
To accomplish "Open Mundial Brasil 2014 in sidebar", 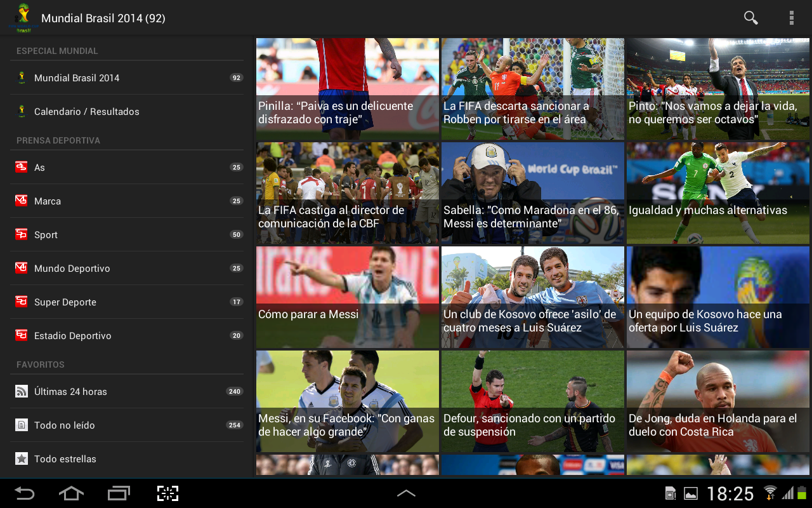I will [127, 77].
